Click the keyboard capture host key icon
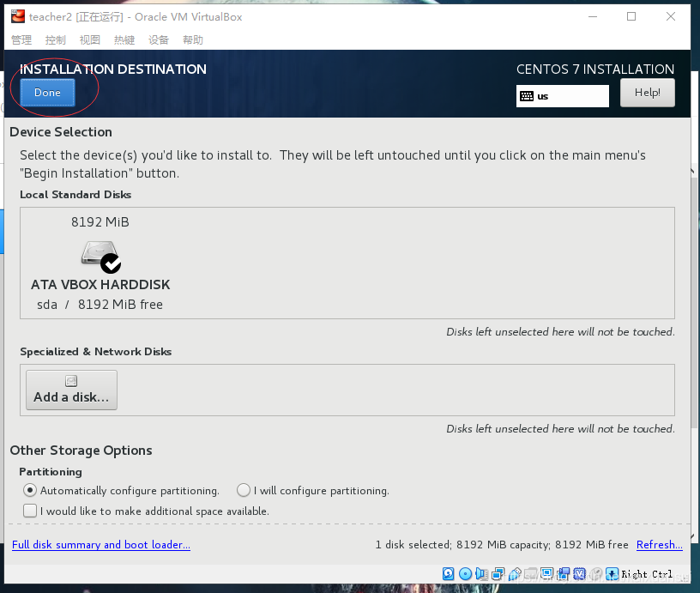The image size is (700, 593). pos(612,574)
